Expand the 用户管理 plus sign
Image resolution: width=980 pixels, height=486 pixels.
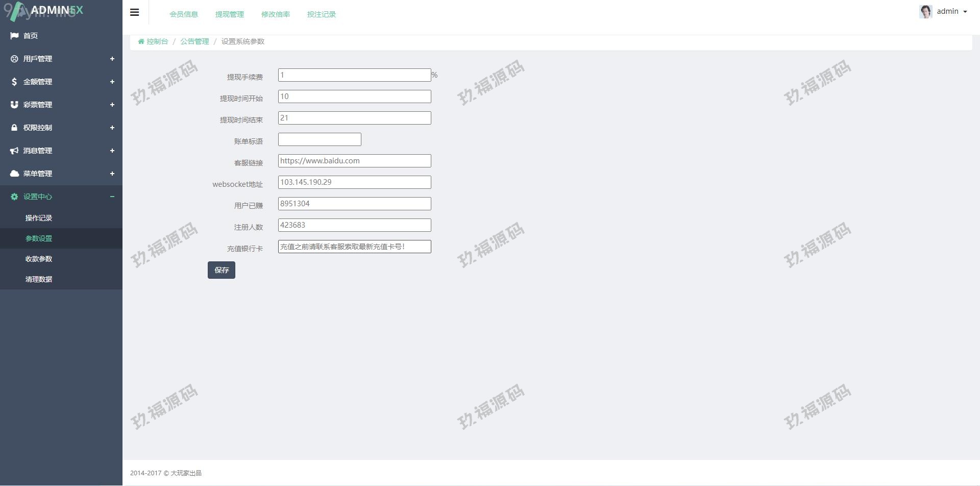[112, 59]
